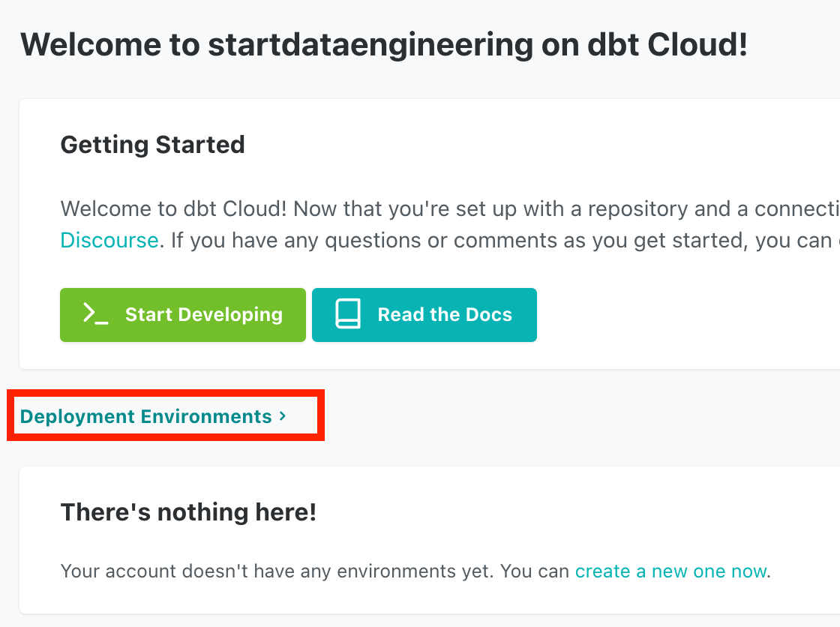The image size is (840, 627).
Task: Click the 'Start Developing' label text
Action: point(203,315)
